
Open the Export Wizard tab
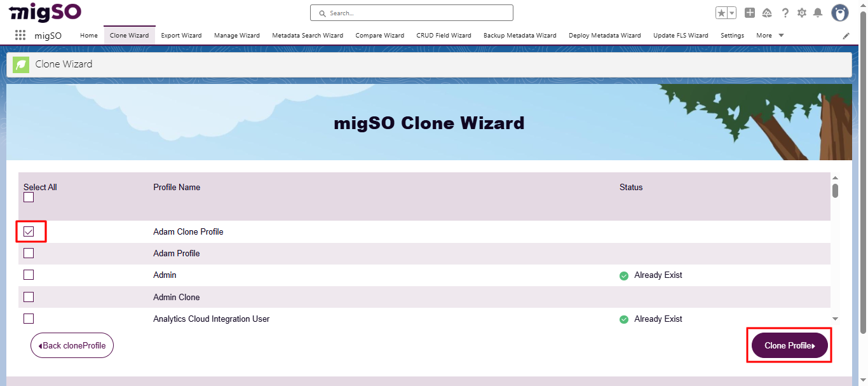181,36
